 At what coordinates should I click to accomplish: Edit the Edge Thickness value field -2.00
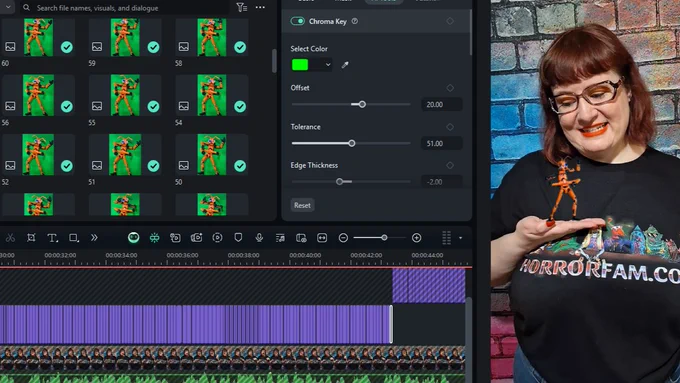[x=441, y=182]
